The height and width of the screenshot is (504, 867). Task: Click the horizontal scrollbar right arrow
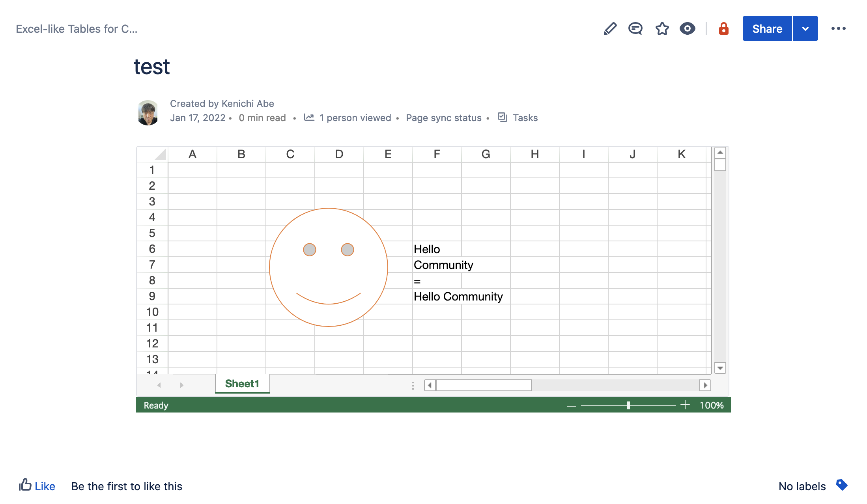click(x=705, y=385)
